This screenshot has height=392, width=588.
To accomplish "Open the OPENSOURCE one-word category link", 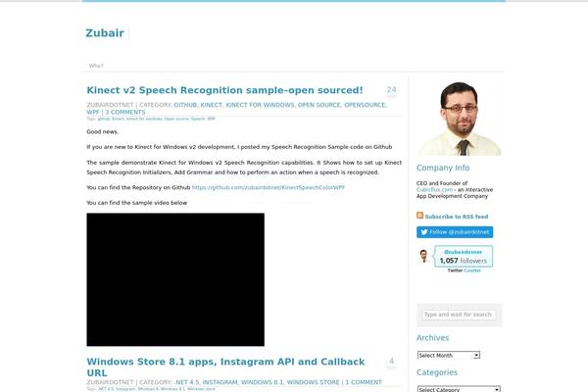I will (x=365, y=105).
